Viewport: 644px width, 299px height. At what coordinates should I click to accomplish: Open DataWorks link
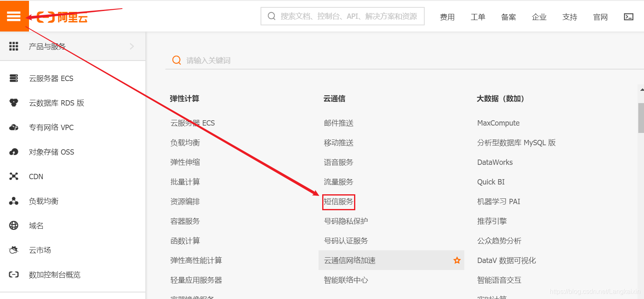tap(495, 162)
